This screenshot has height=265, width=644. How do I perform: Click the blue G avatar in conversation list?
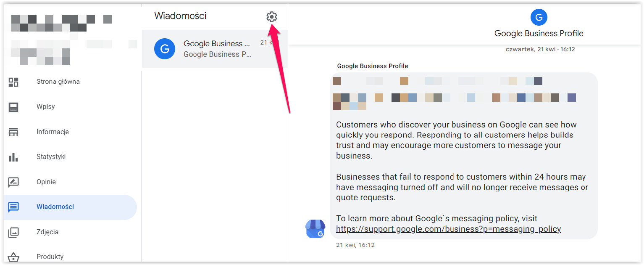coord(165,49)
